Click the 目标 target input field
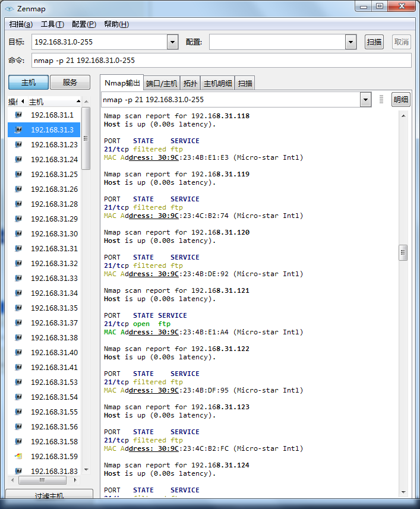Screen dimensions: 420x509 pyautogui.click(x=99, y=42)
